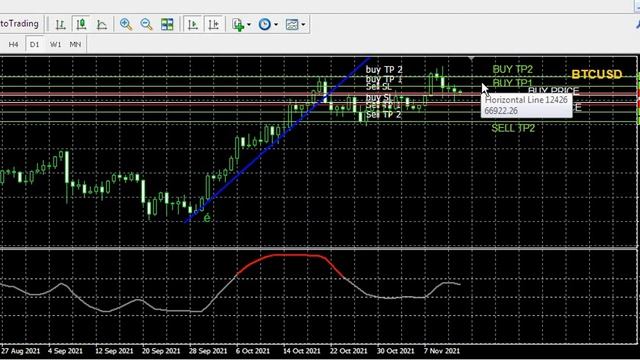Click the BUY PRICE label
The image size is (640, 360).
[553, 91]
